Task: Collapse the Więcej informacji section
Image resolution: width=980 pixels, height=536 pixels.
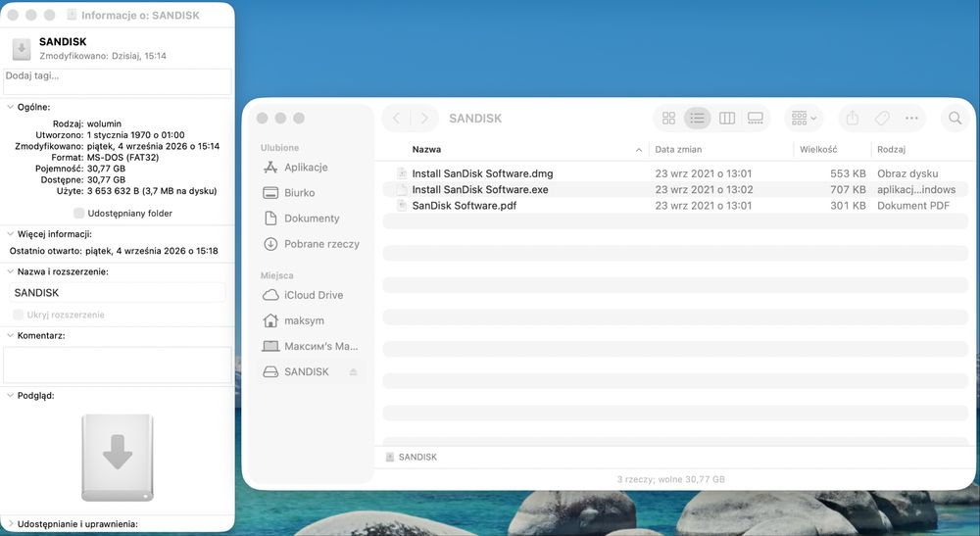Action: click(10, 234)
